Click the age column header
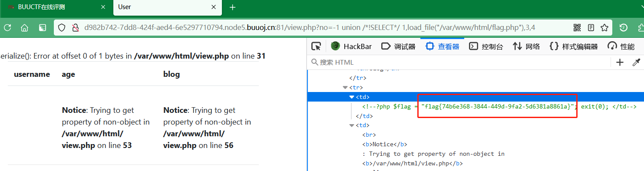 69,74
